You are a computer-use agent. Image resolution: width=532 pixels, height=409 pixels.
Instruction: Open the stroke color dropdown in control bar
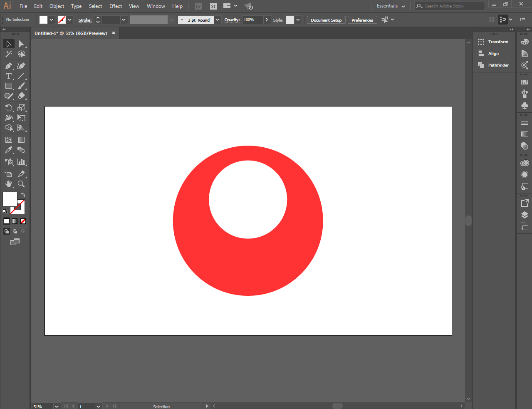pos(70,20)
